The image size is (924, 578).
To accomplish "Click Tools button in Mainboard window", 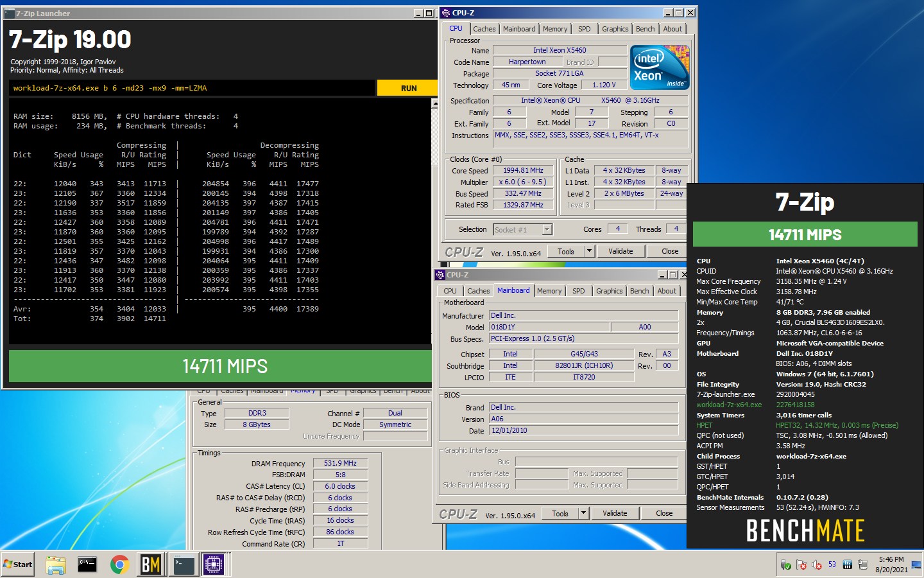I will point(560,514).
